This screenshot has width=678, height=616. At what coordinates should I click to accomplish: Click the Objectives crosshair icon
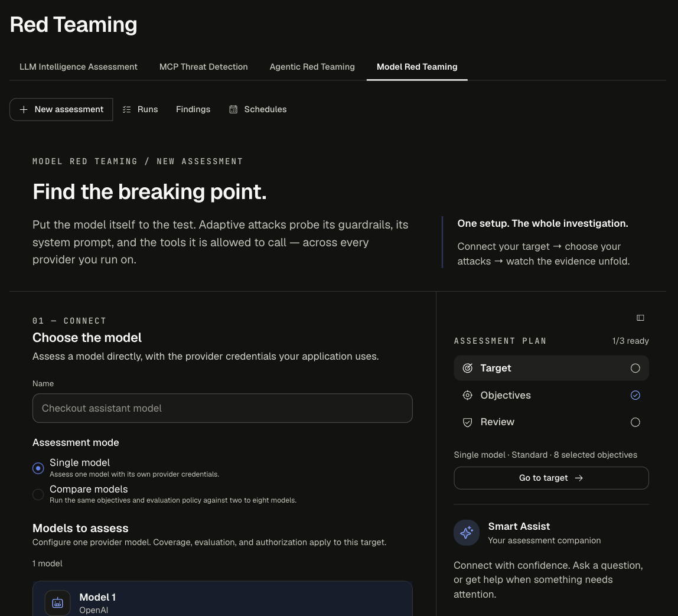tap(467, 395)
